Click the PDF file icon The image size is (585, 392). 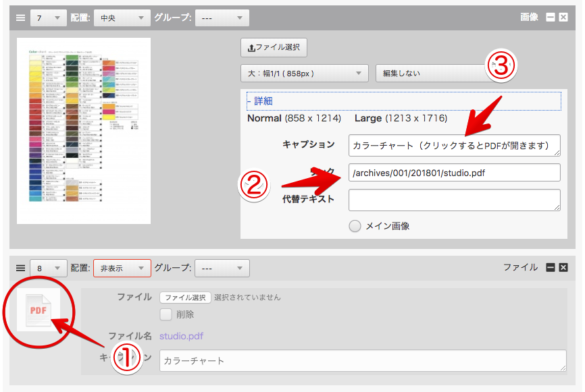(x=39, y=310)
